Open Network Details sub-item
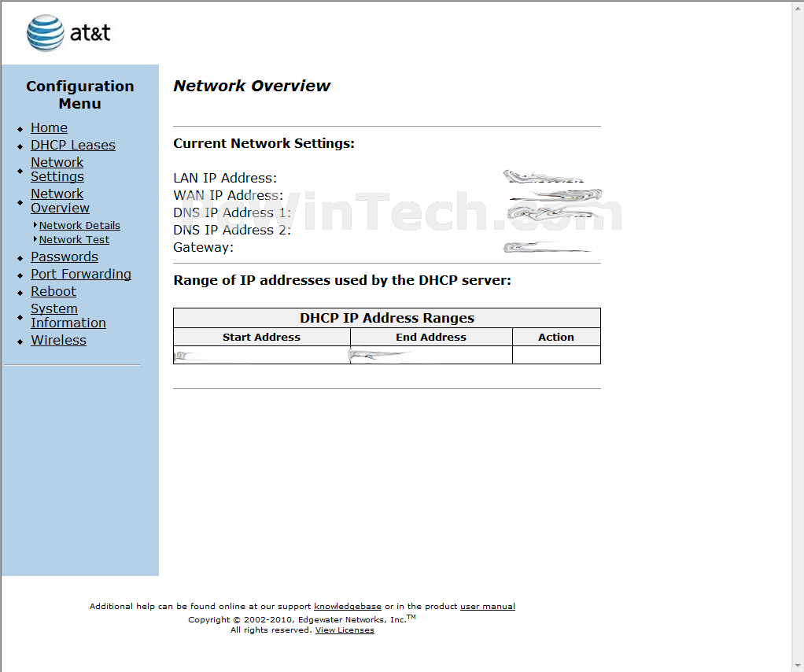This screenshot has width=804, height=672. tap(79, 225)
